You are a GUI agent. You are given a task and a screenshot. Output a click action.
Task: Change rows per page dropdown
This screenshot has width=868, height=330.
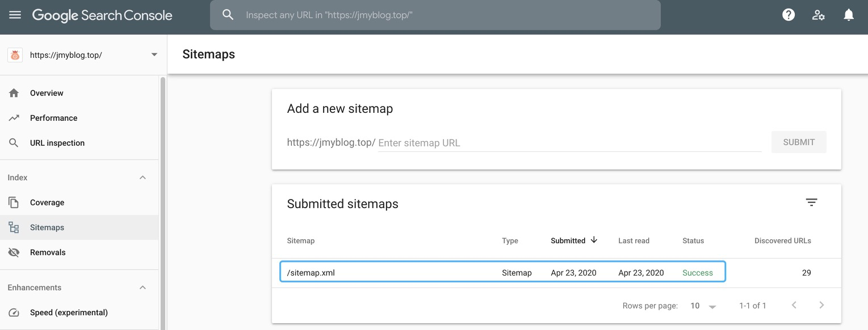coord(703,306)
